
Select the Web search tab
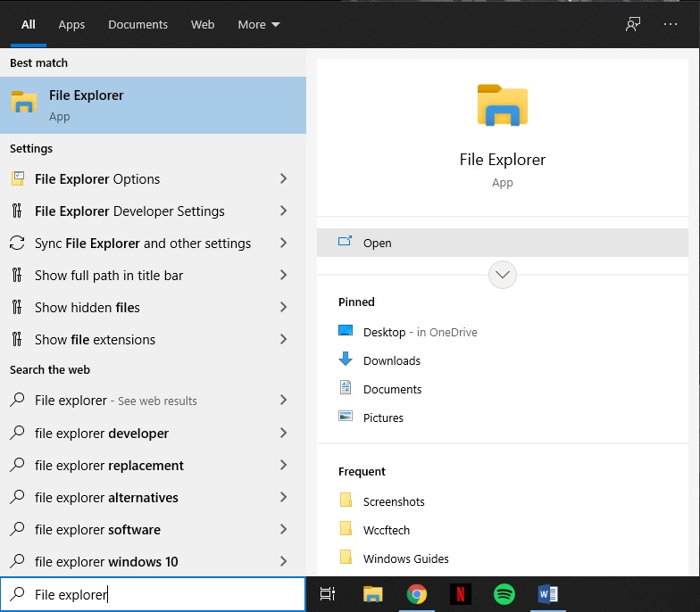click(203, 24)
